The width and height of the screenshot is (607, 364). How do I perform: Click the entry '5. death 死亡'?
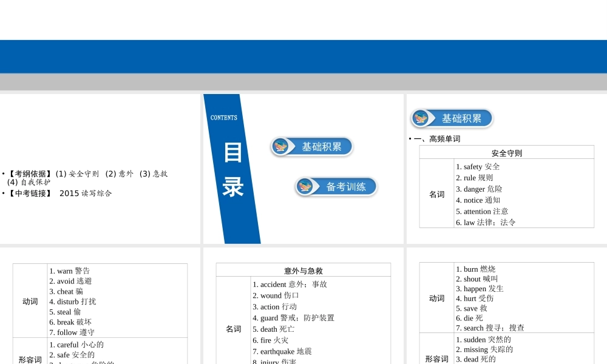point(273,329)
